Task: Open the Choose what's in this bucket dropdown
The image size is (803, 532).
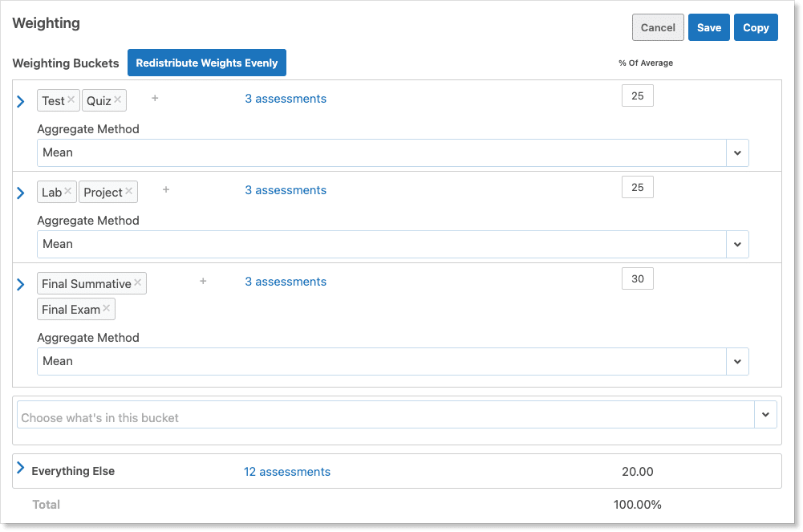Action: point(764,415)
